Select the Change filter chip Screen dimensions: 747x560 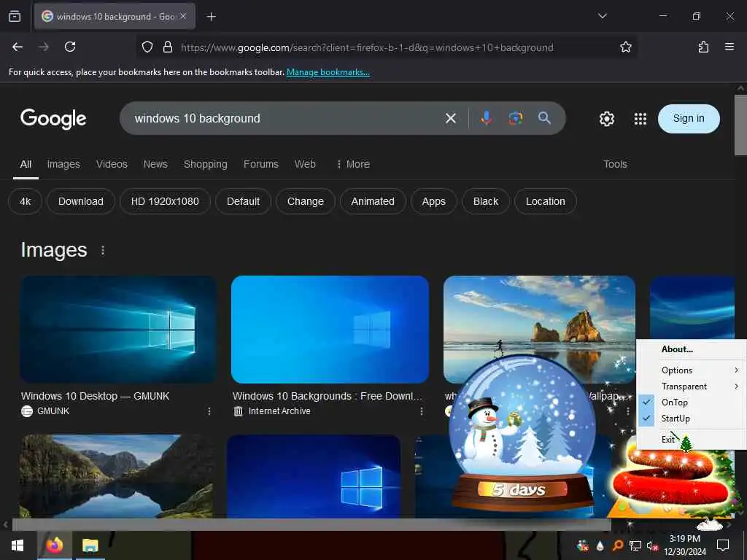306,201
